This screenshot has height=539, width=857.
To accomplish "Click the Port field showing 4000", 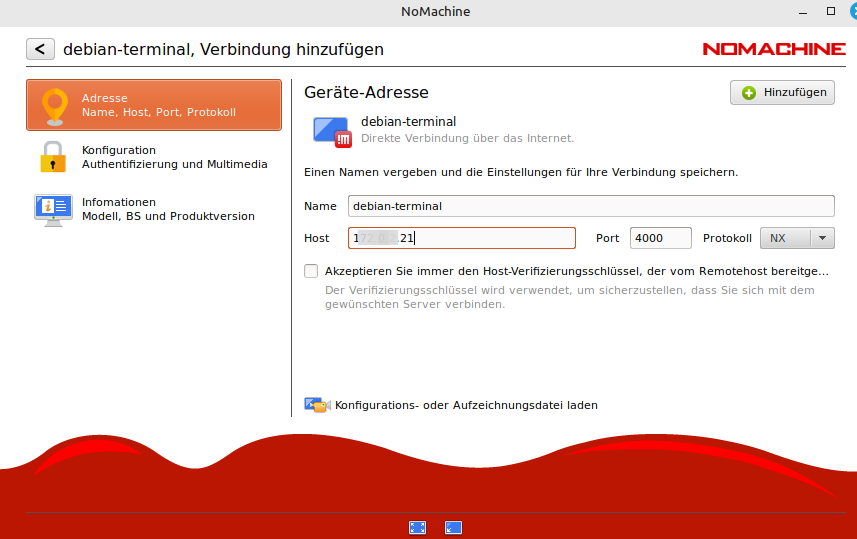I will click(x=660, y=238).
